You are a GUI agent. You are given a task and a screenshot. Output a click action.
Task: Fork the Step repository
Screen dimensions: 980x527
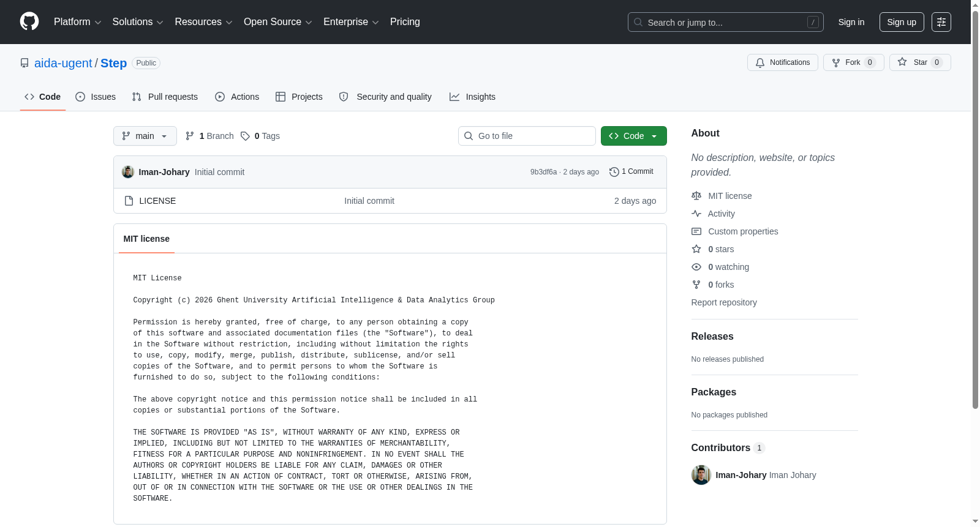[854, 62]
